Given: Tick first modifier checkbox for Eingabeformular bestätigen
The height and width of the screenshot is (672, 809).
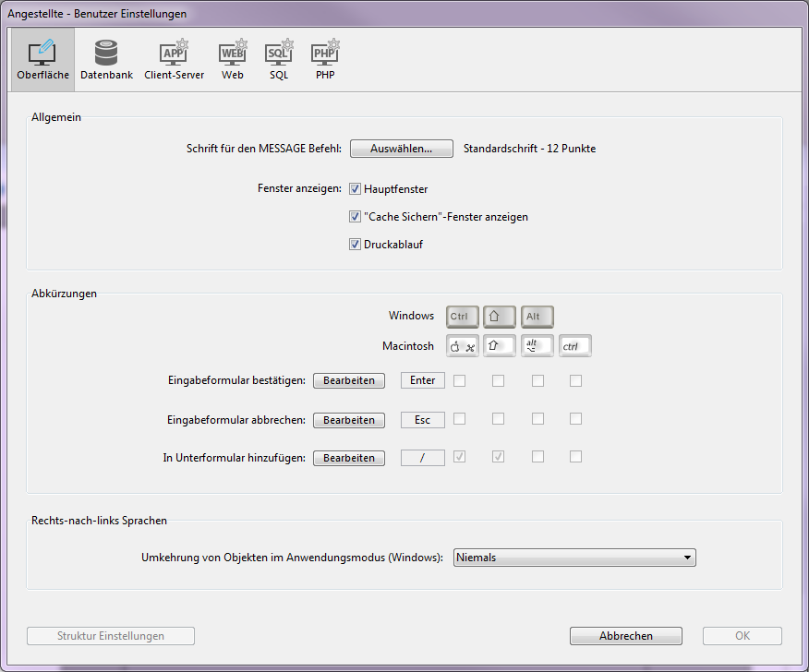Looking at the screenshot, I should point(459,380).
